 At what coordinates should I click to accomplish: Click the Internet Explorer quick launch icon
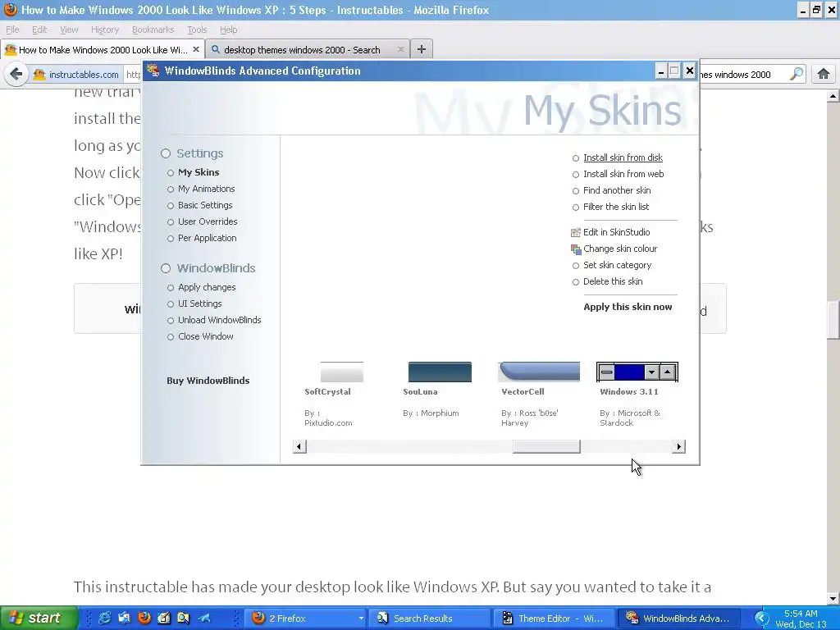pos(105,618)
